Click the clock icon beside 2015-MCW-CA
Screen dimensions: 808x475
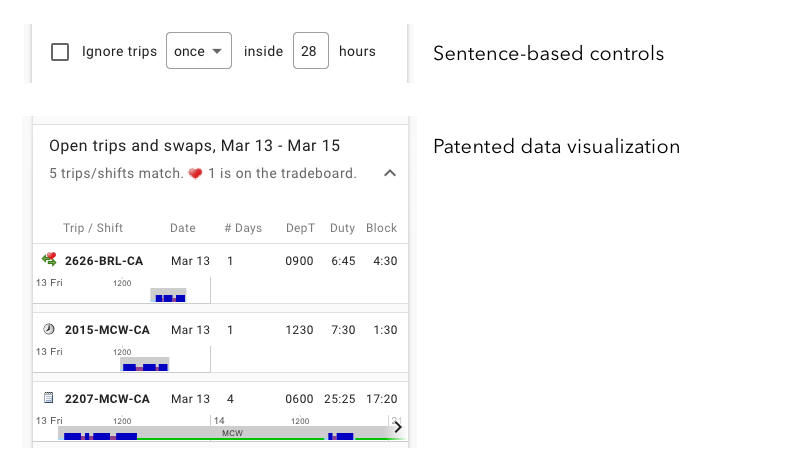49,329
